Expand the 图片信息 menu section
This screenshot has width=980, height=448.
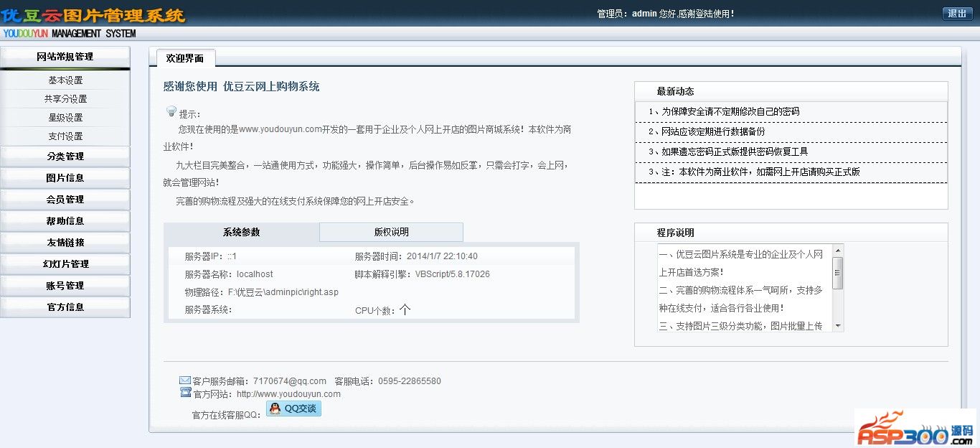click(65, 178)
